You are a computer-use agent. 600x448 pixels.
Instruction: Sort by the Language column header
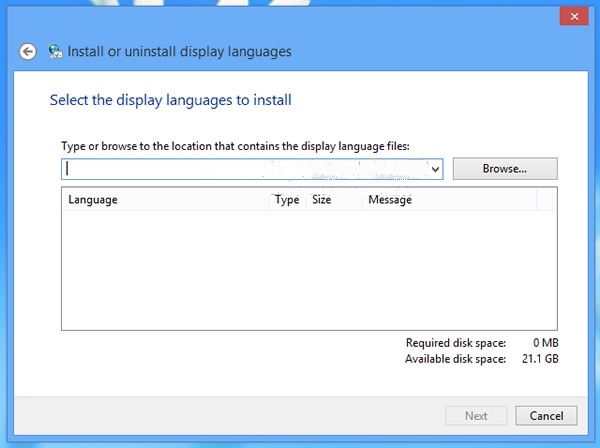165,200
